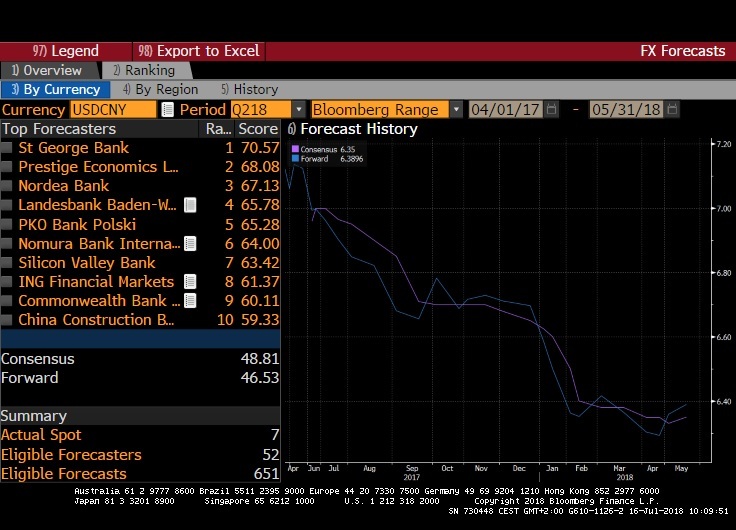736x530 pixels.
Task: Open the document icon beside Landesbank Baden-W
Action: pos(190,205)
